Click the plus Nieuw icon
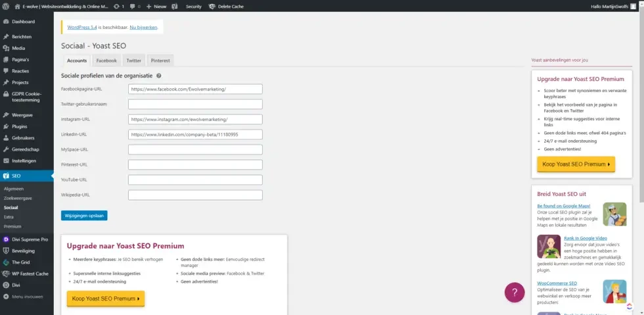Screen dimensions: 644x315 pyautogui.click(x=149, y=7)
